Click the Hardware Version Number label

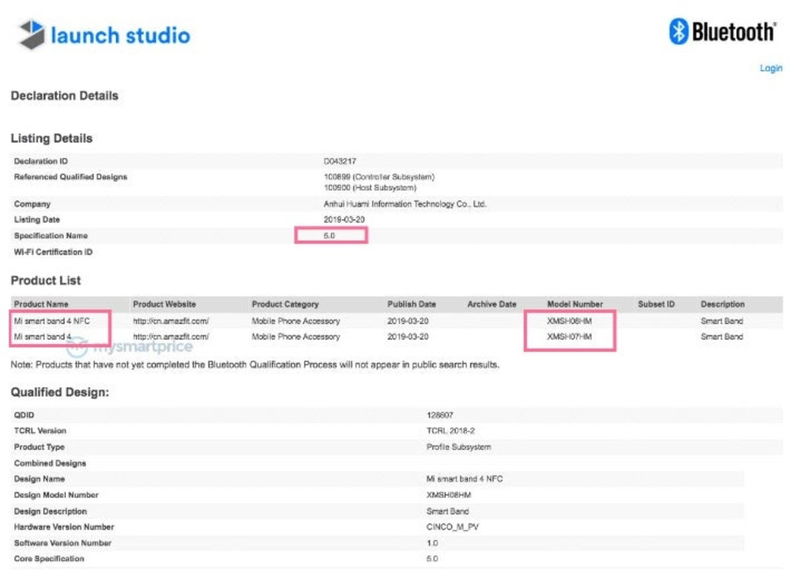64,527
